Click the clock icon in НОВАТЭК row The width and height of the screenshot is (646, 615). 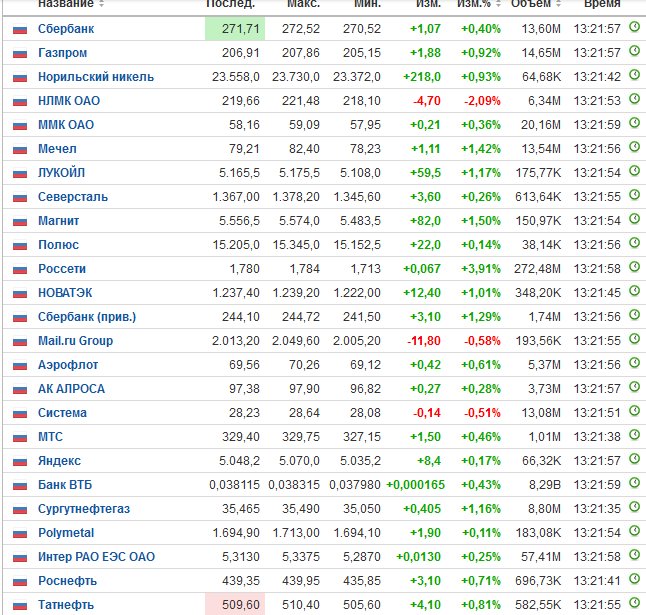[x=634, y=291]
